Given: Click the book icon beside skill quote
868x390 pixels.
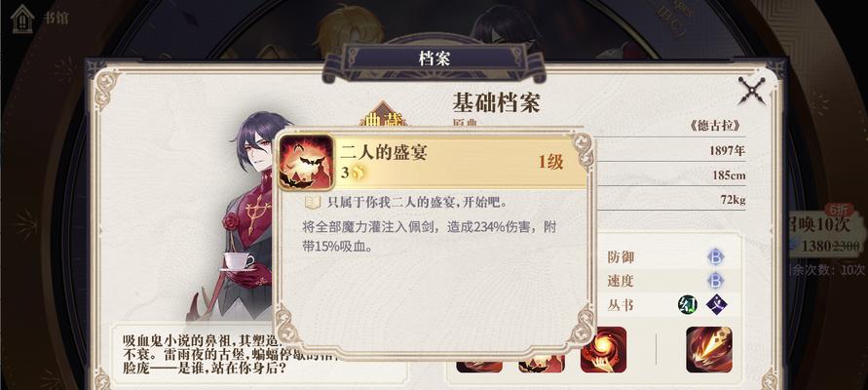Looking at the screenshot, I should coord(313,203).
